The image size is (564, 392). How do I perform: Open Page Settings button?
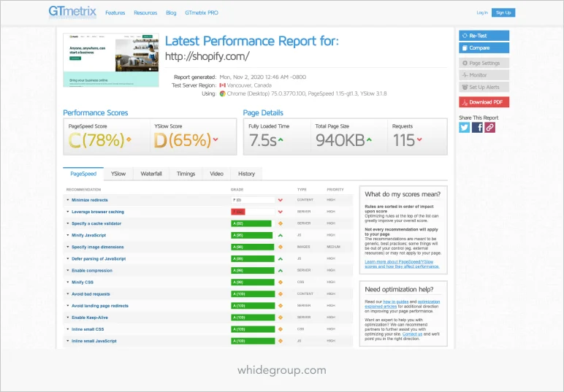[484, 64]
